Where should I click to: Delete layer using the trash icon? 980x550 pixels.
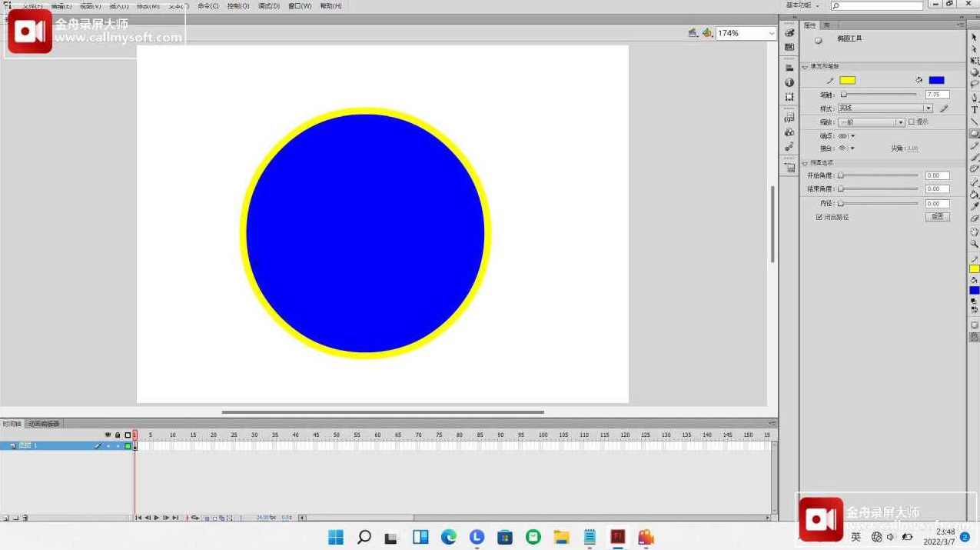click(x=25, y=518)
